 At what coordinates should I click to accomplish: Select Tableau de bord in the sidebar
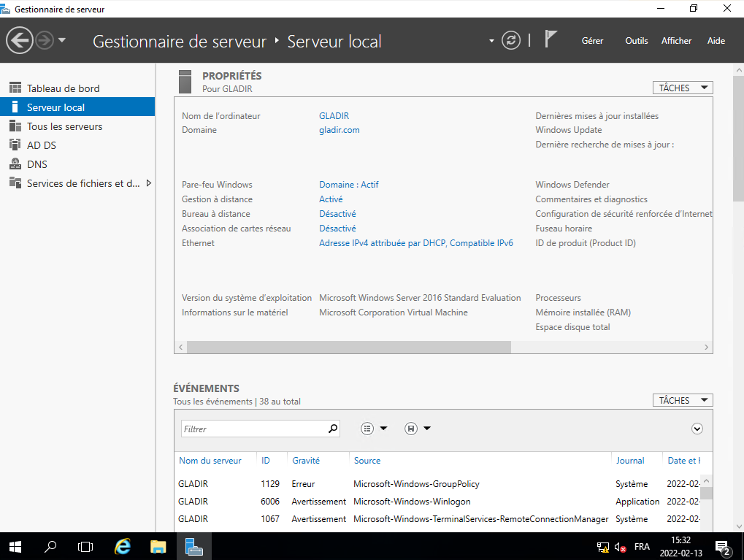point(63,88)
